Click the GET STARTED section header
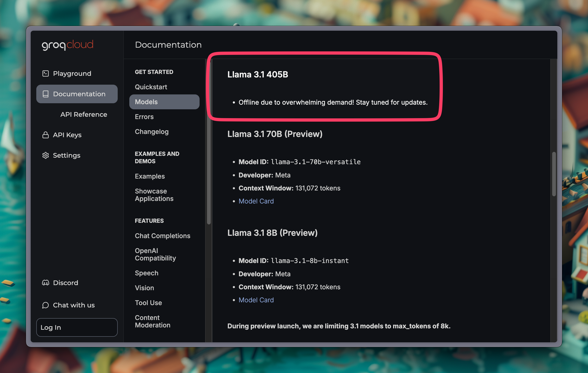This screenshot has height=373, width=588. (154, 72)
